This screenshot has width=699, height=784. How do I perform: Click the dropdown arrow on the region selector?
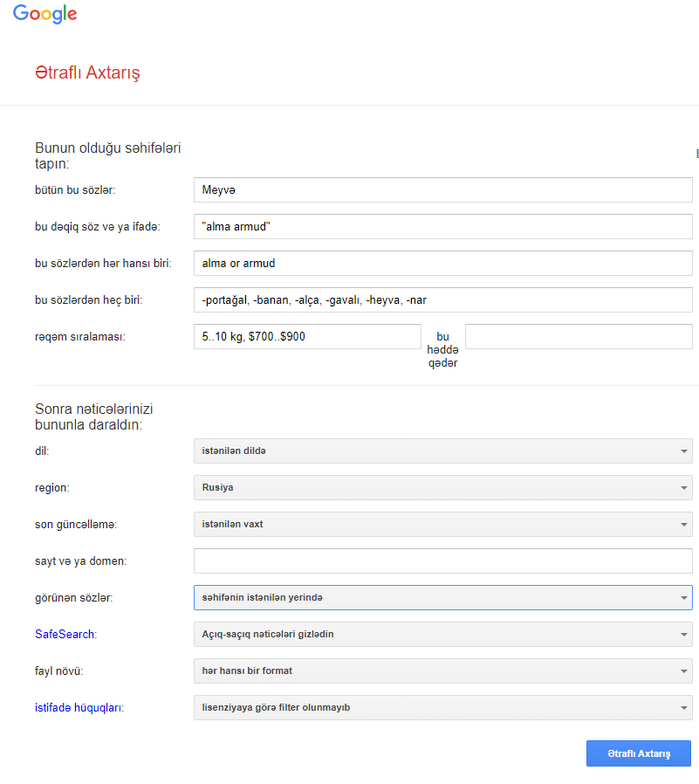click(x=682, y=487)
